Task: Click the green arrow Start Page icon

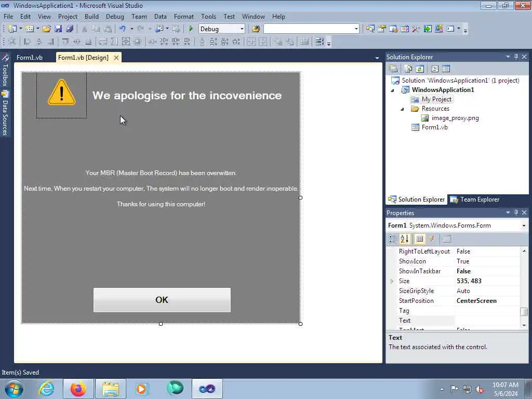Action: point(428,29)
